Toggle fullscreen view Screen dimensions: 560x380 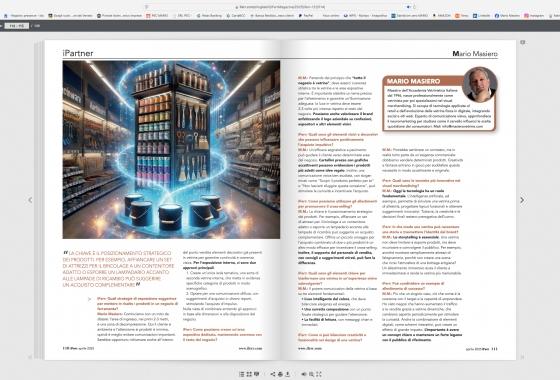[319, 374]
